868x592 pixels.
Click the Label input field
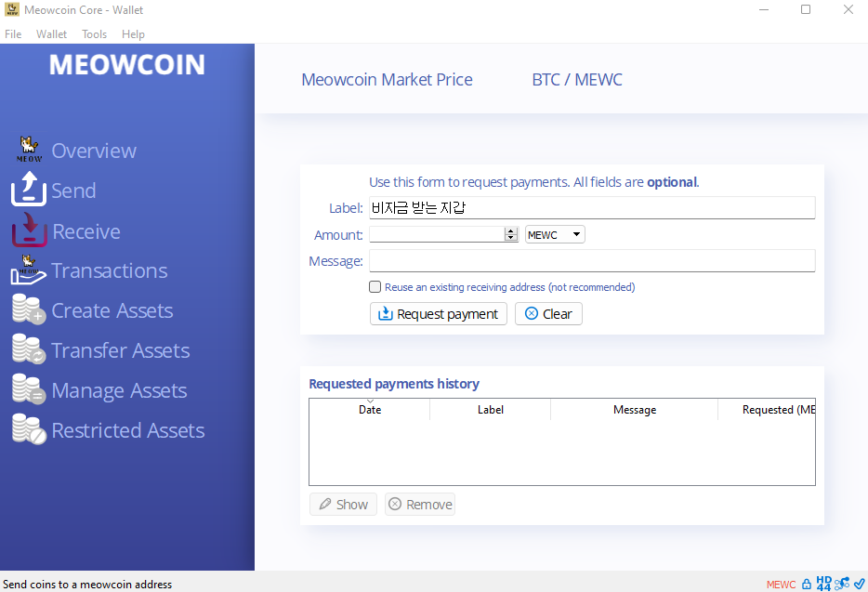pyautogui.click(x=592, y=207)
